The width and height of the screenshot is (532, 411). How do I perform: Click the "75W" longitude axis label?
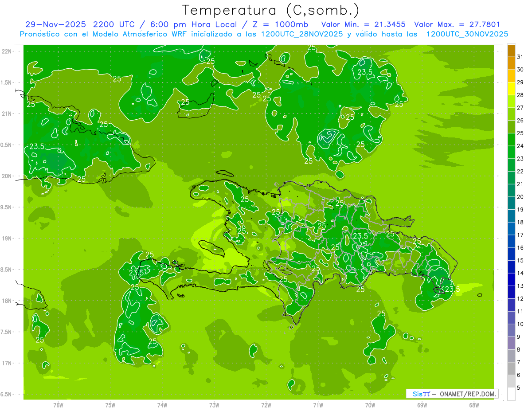coord(110,404)
